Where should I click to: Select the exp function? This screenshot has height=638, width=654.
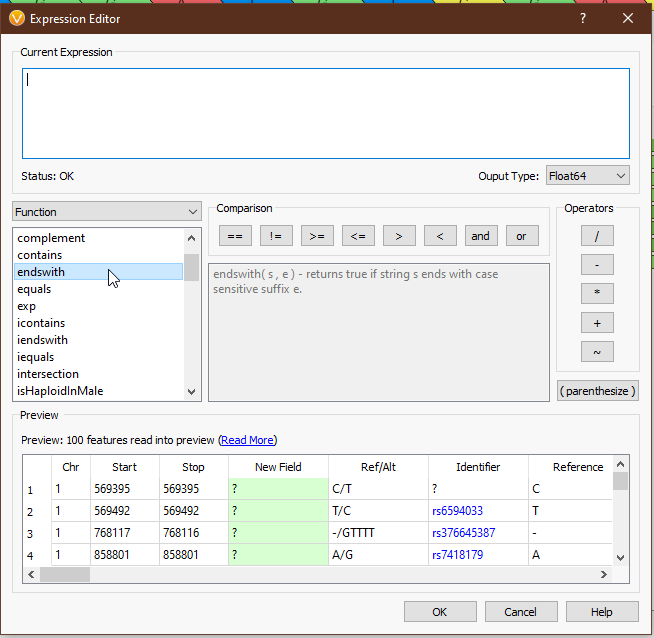(98, 306)
